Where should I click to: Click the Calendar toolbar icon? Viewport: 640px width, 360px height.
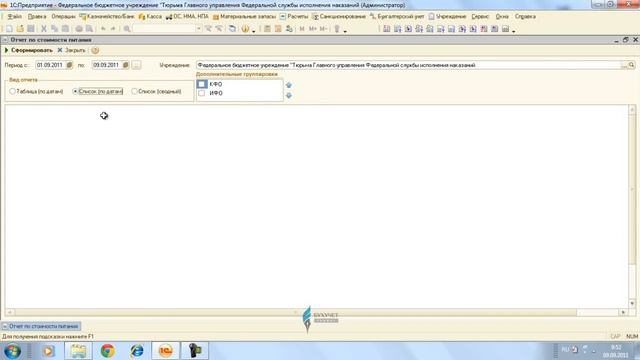[278, 29]
